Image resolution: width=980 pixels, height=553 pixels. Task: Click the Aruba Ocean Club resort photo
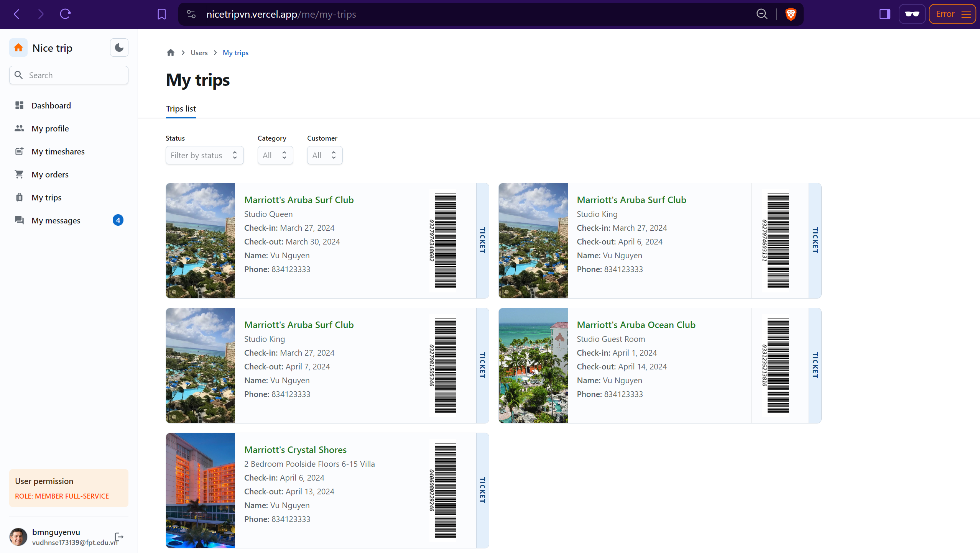(533, 366)
